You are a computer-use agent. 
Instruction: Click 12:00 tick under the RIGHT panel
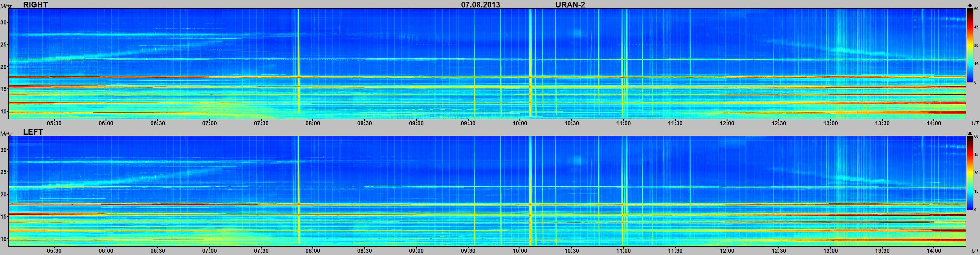point(727,123)
